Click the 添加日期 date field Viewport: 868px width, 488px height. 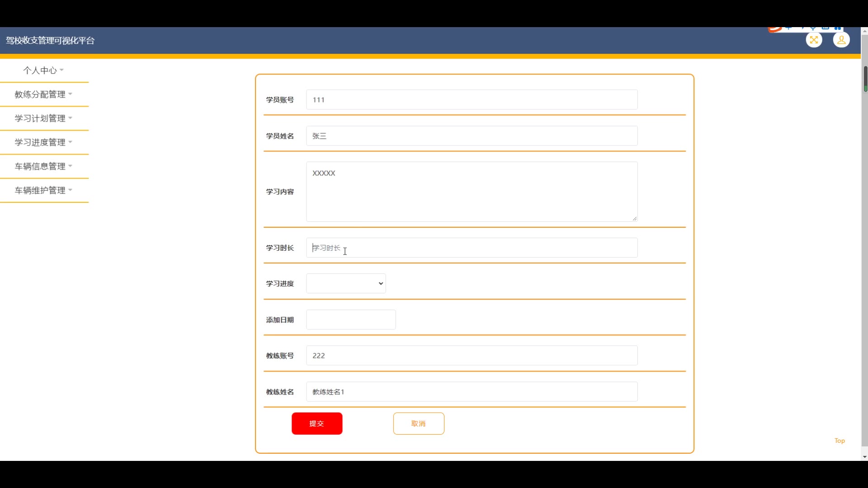pos(351,319)
